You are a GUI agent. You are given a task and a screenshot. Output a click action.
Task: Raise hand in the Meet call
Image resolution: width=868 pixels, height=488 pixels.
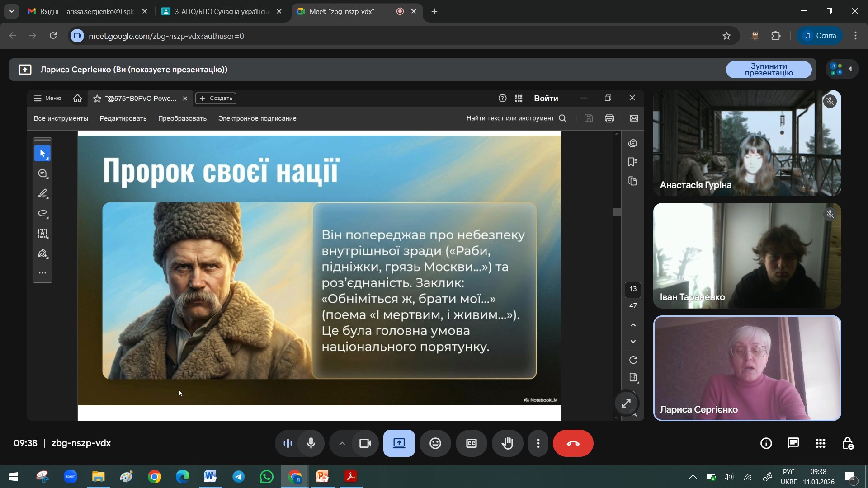(x=507, y=443)
